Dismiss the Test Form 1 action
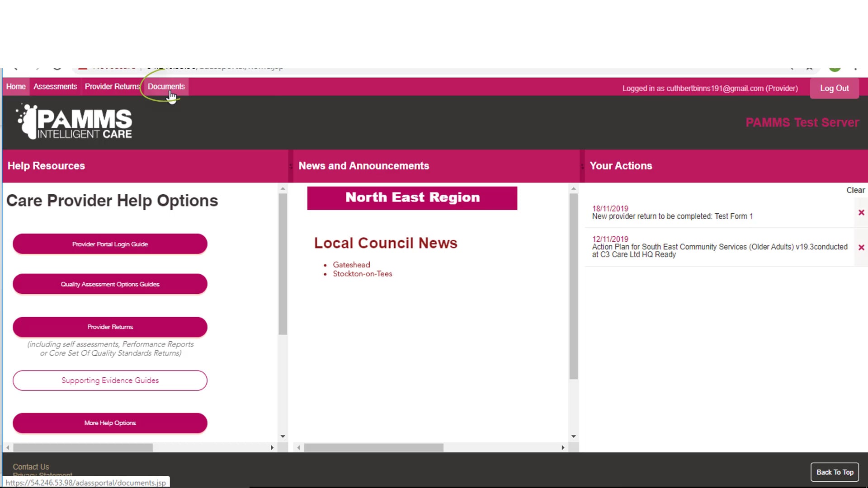Viewport: 868px width, 488px height. click(x=861, y=212)
